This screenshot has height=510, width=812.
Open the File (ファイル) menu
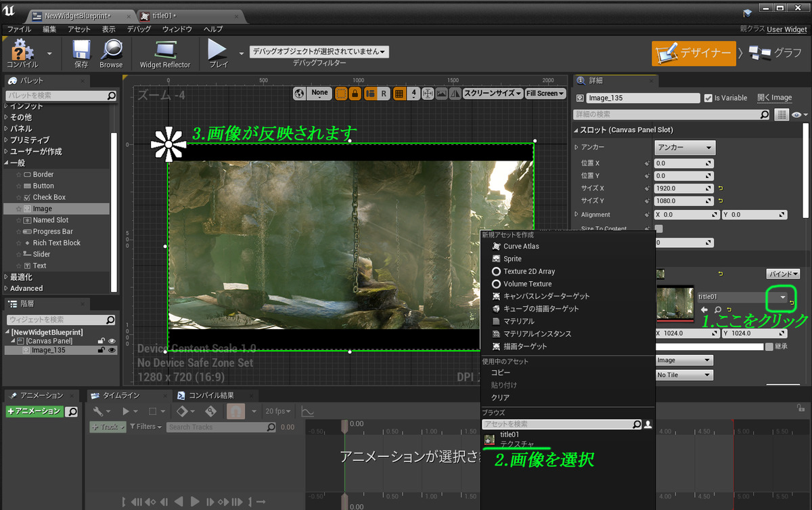[x=19, y=29]
